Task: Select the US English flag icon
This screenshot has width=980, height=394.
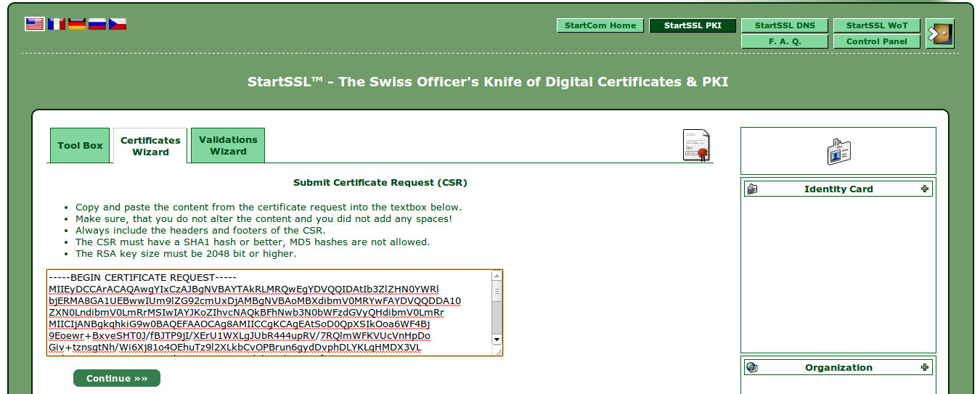Action: click(35, 24)
